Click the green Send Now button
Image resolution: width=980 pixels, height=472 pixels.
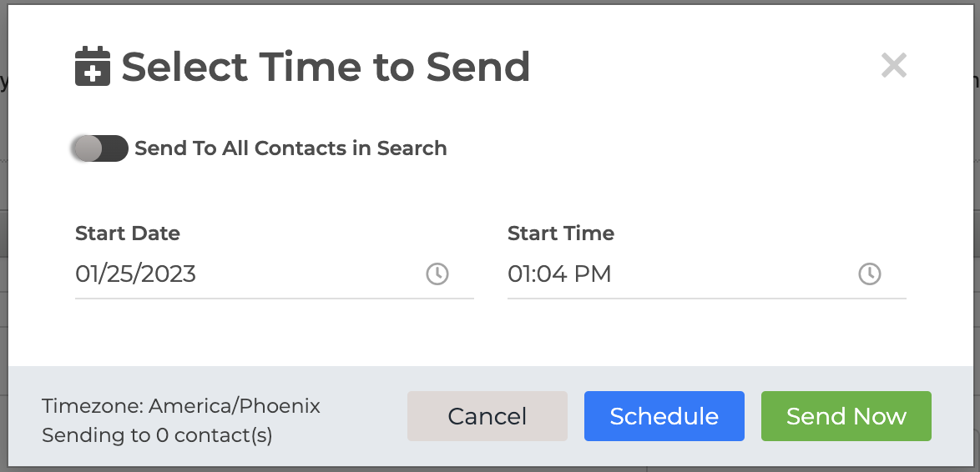(846, 416)
